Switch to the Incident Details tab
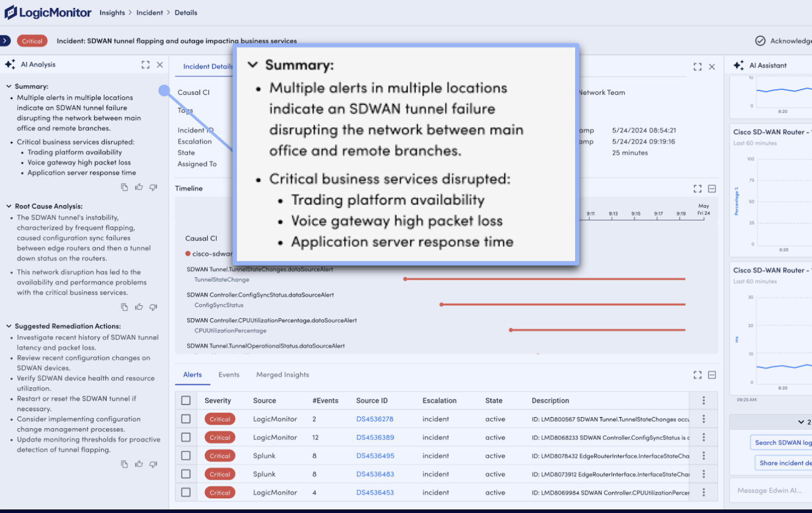 [208, 66]
